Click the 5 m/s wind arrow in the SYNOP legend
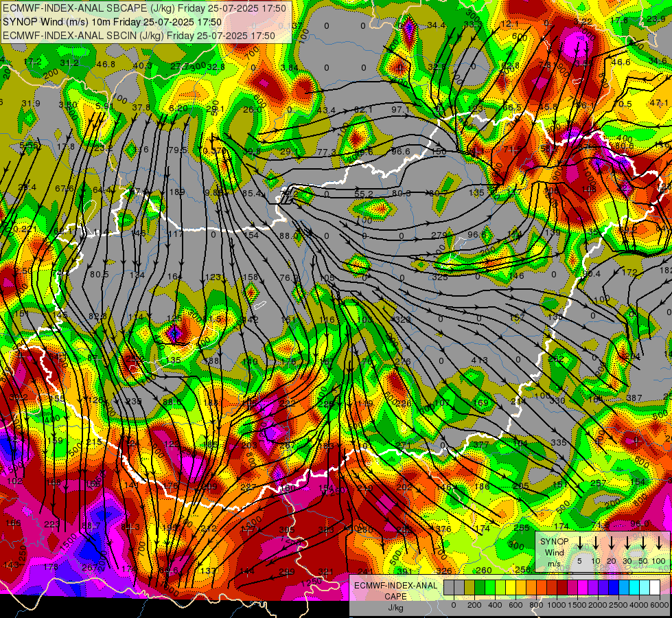This screenshot has height=618, width=672. pos(579,543)
